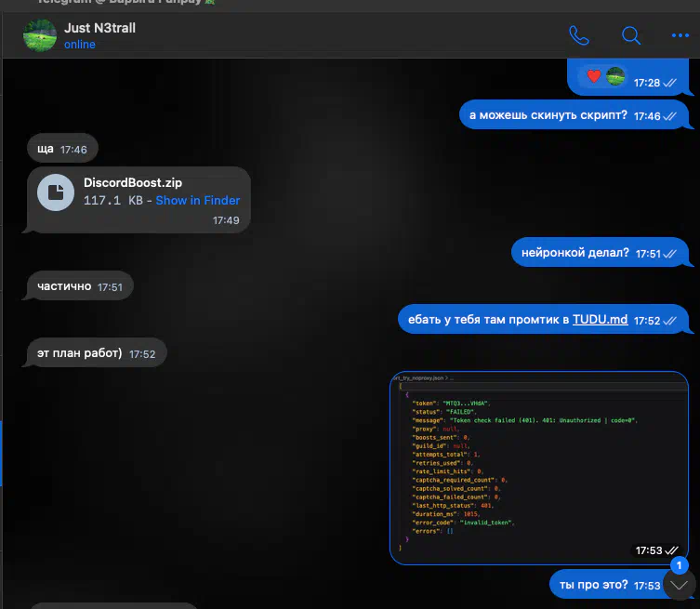Click the Just N3trall profile avatar

coord(39,35)
